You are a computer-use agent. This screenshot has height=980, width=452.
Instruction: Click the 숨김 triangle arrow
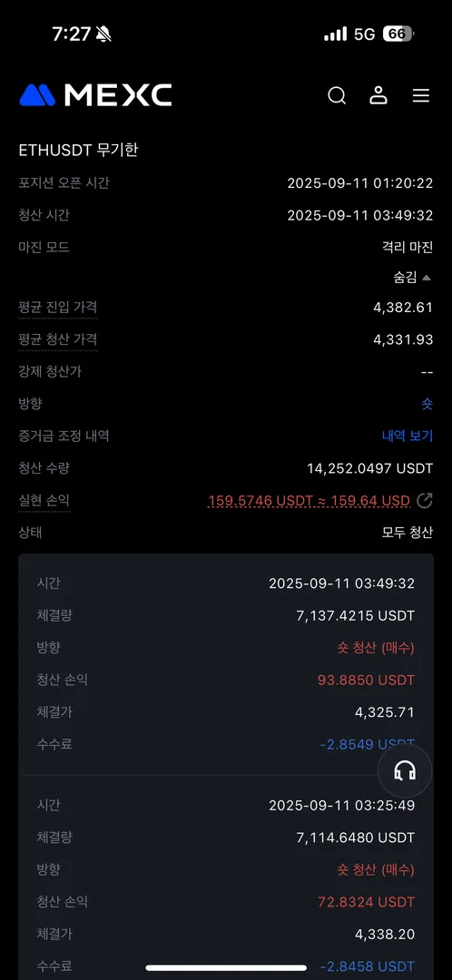[427, 278]
